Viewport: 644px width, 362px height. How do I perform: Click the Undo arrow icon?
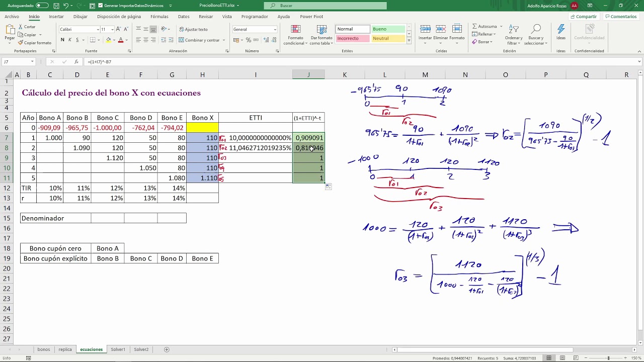66,6
